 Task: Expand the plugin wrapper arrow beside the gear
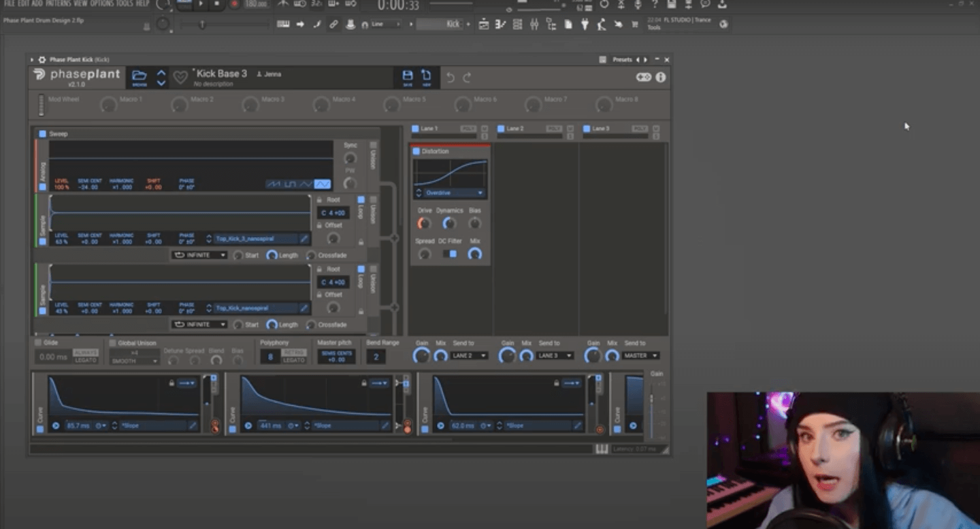click(32, 60)
